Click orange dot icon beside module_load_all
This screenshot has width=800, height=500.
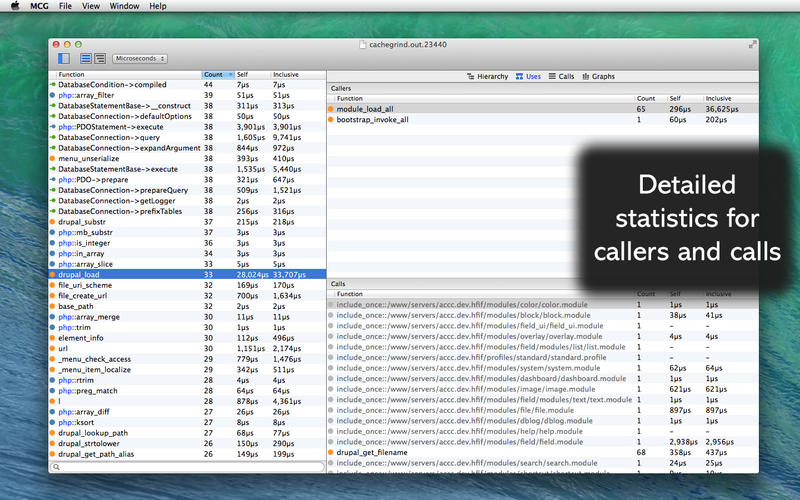[x=331, y=109]
